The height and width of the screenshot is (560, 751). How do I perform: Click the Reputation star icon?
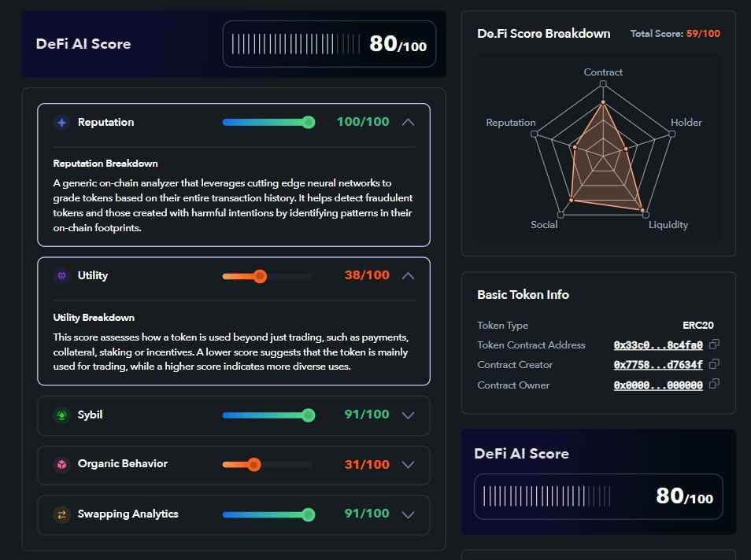click(x=61, y=123)
